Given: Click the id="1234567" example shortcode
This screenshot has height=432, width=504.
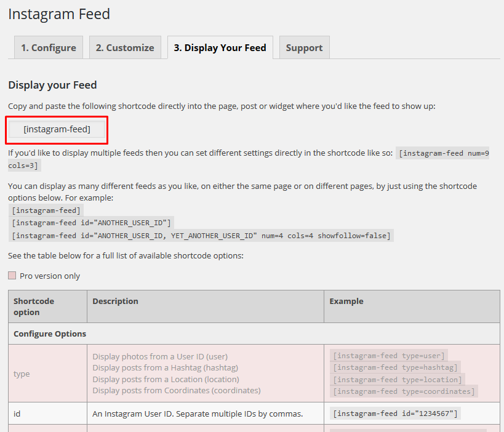Looking at the screenshot, I should coord(395,414).
